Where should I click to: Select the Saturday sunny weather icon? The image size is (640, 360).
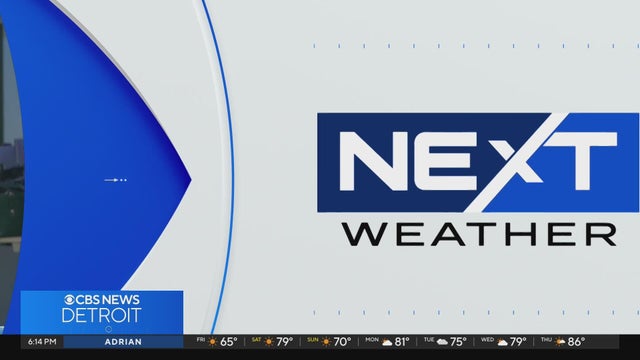(269, 342)
